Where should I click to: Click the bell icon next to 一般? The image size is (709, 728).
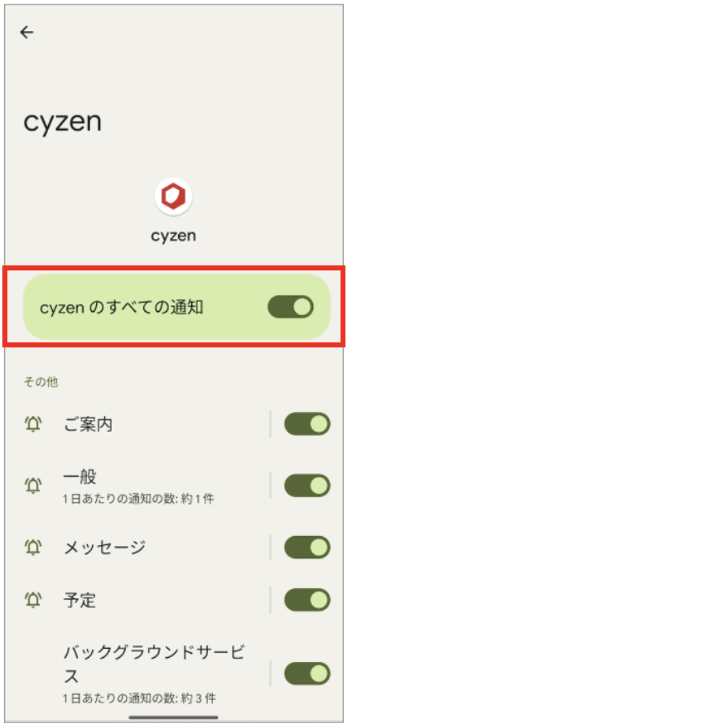[33, 486]
